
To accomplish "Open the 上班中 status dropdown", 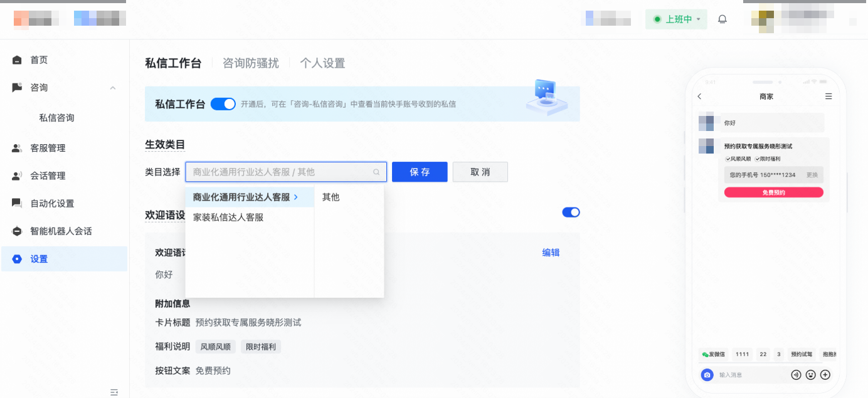I will point(676,19).
